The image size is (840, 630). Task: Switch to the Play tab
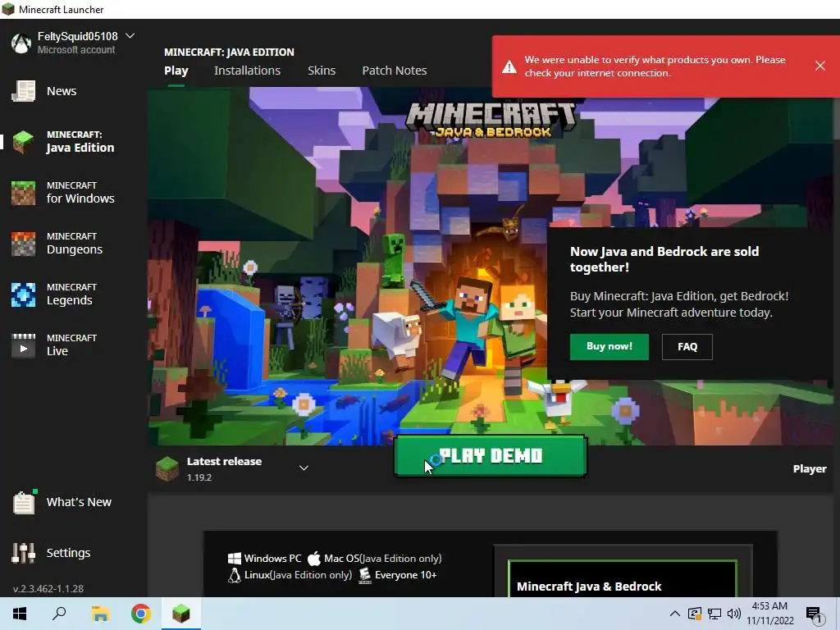[x=176, y=71]
